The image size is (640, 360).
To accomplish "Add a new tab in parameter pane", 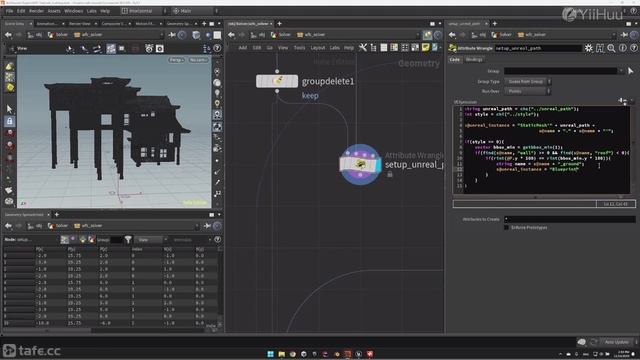I will point(495,24).
